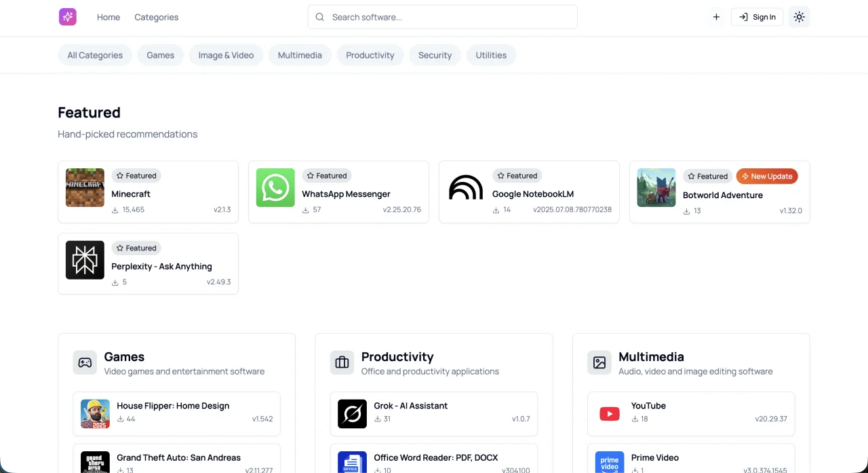The image size is (868, 473).
Task: Click the Featured badge on WhatsApp card
Action: (327, 176)
